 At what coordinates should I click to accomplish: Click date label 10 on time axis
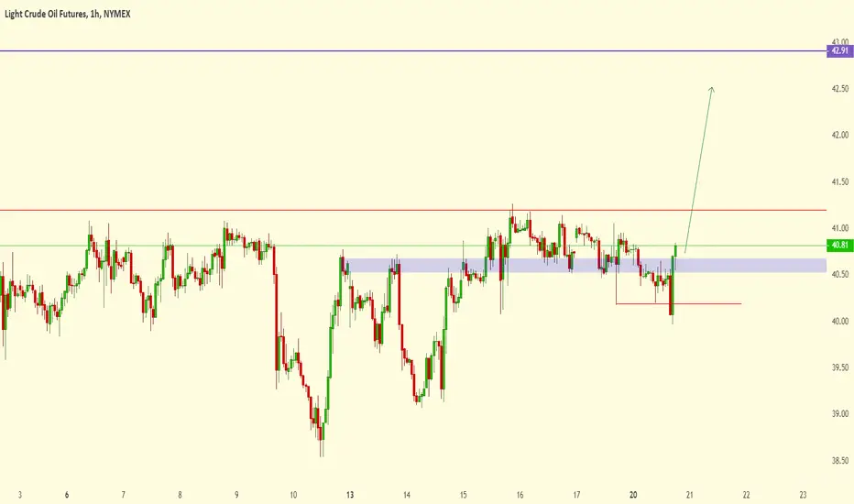coord(293,495)
